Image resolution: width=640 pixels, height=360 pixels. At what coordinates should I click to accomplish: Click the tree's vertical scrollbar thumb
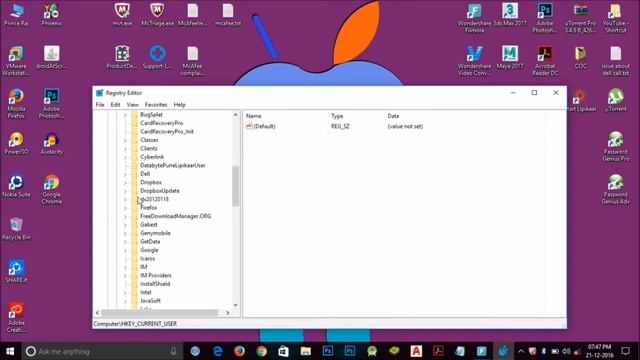(236, 186)
